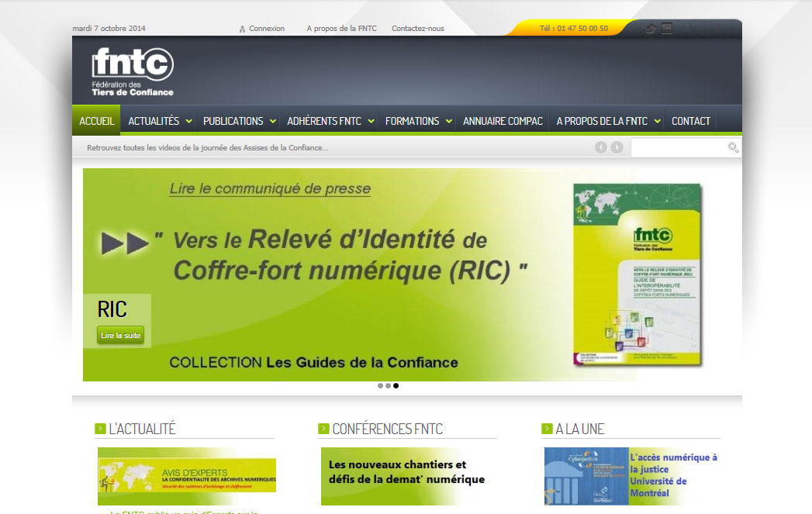812x514 pixels.
Task: Open 'Lire le communiqué de presse' link
Action: tap(270, 188)
